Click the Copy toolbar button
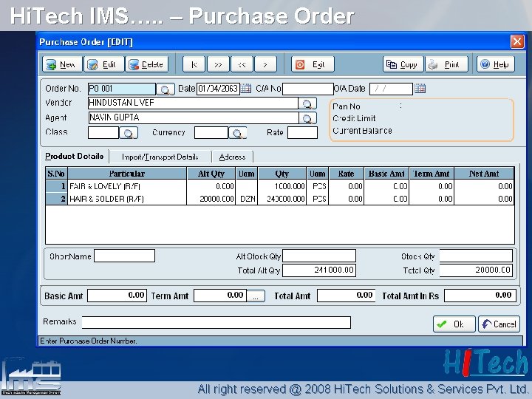The width and height of the screenshot is (532, 399). point(403,64)
